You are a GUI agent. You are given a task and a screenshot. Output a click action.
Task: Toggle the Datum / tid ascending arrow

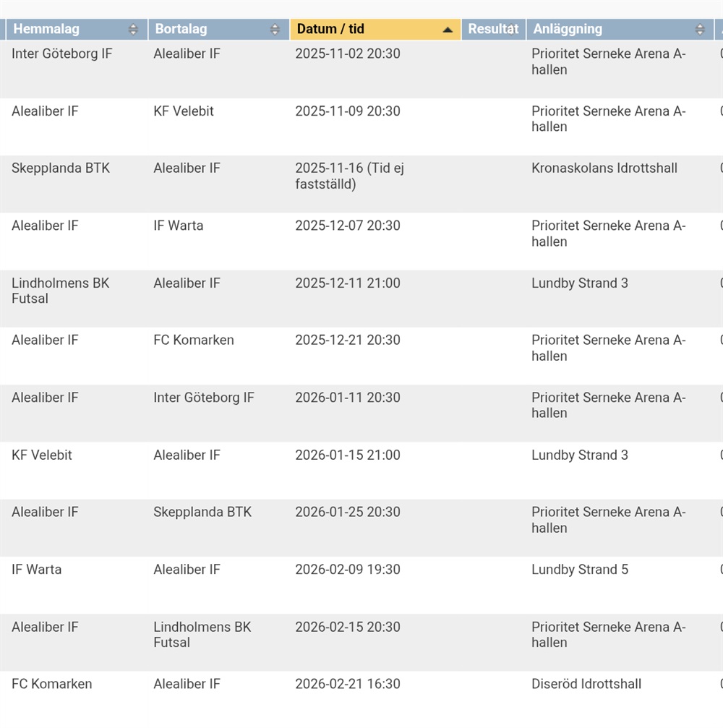pos(448,30)
